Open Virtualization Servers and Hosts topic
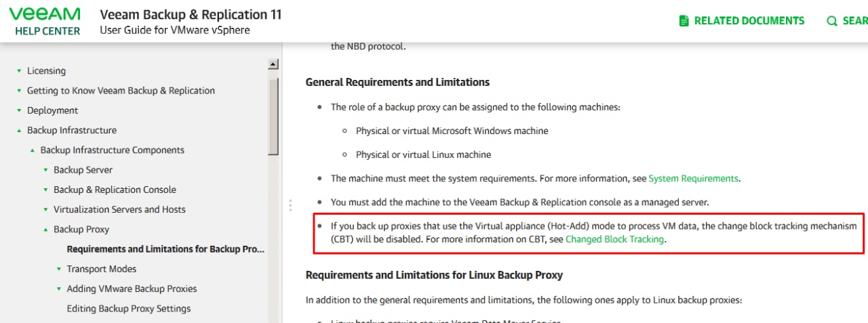Image resolution: width=868 pixels, height=323 pixels. click(x=119, y=209)
